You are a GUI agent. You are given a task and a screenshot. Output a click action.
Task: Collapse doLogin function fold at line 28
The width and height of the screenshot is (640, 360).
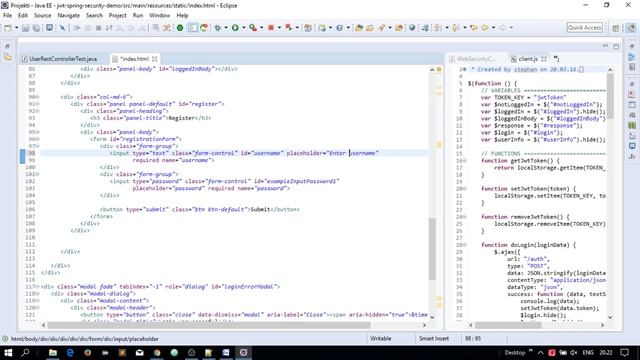465,245
